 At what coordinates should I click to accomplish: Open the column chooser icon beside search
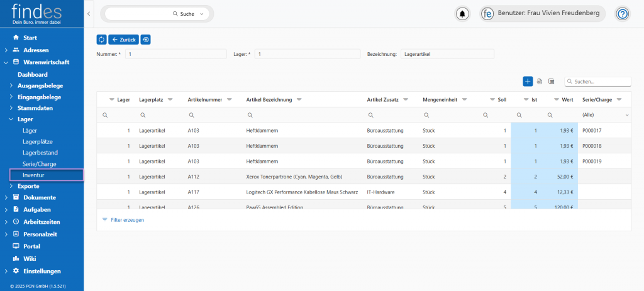tap(552, 81)
